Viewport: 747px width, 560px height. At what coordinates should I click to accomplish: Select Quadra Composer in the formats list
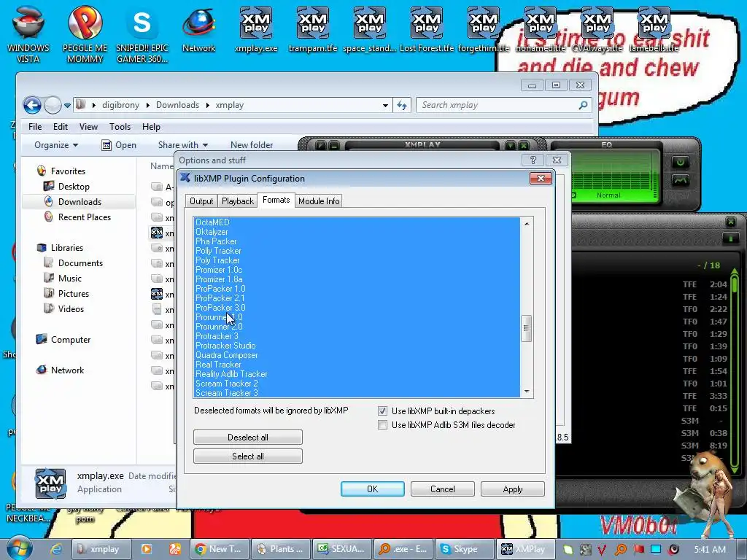tap(357, 355)
